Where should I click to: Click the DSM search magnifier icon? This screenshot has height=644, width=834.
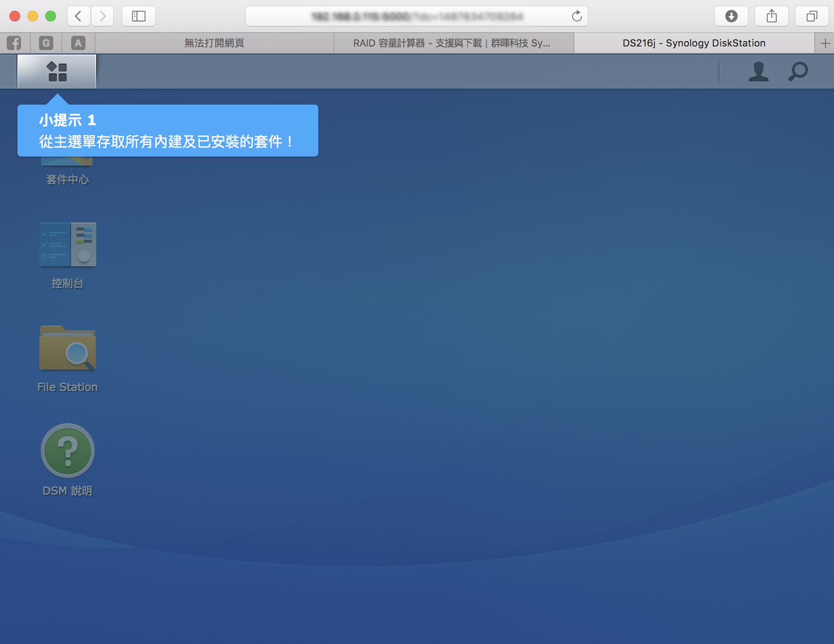click(x=798, y=72)
